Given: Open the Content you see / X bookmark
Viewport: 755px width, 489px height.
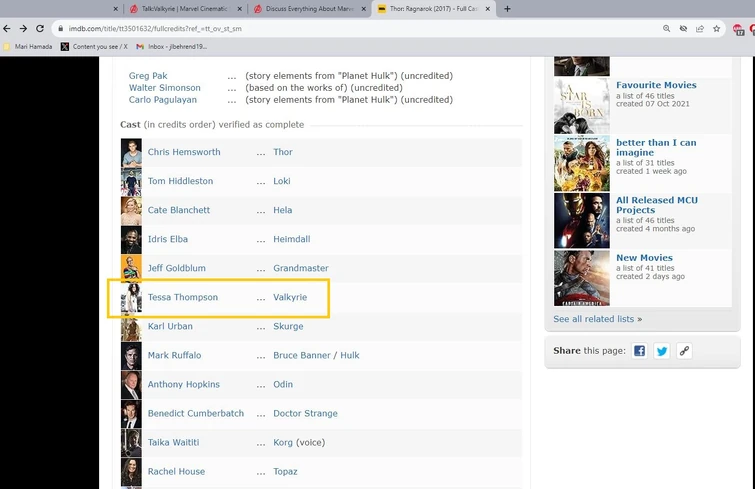Looking at the screenshot, I should 94,47.
